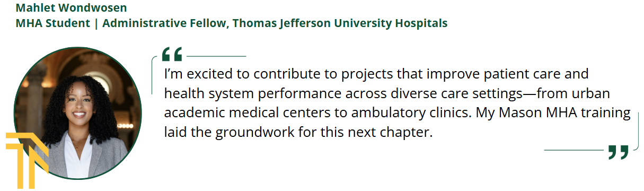Click the green opening quotation mark icon
The width and height of the screenshot is (644, 191).
(x=172, y=54)
